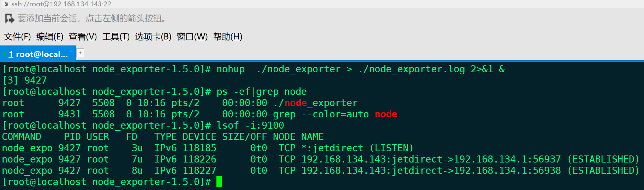The width and height of the screenshot is (644, 190).
Task: Click the red highlighted node in ./node_exporter
Action: click(x=296, y=103)
